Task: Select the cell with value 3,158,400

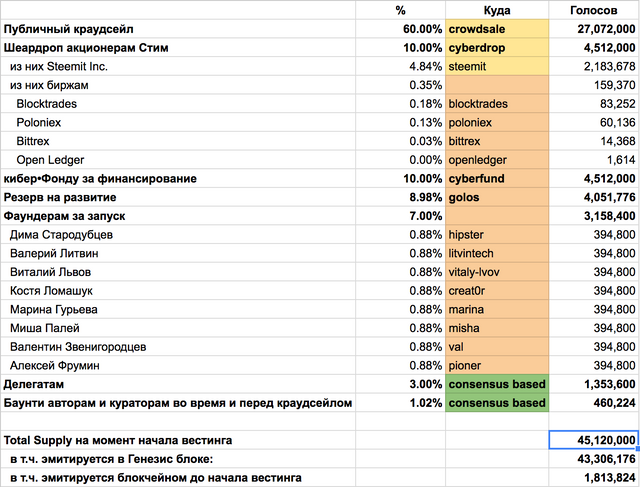Action: (x=594, y=216)
